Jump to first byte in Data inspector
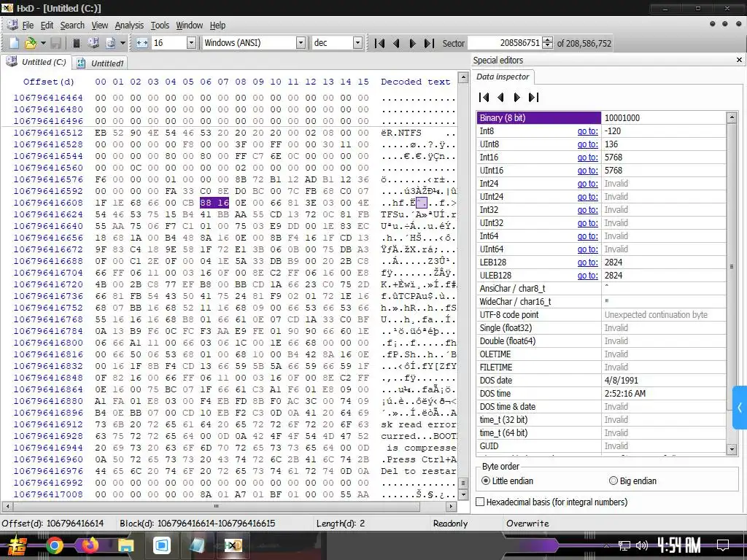Screen dimensions: 747x560 (x=484, y=97)
